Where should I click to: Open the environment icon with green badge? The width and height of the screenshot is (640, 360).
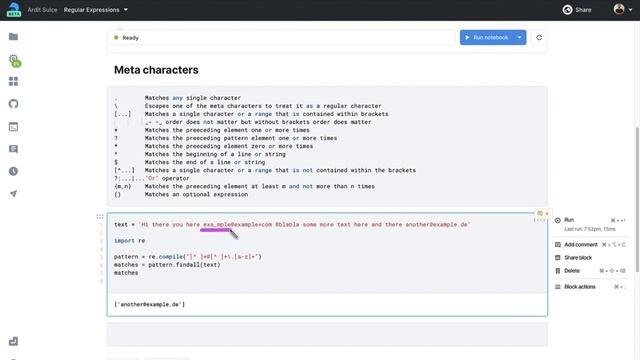(15, 61)
